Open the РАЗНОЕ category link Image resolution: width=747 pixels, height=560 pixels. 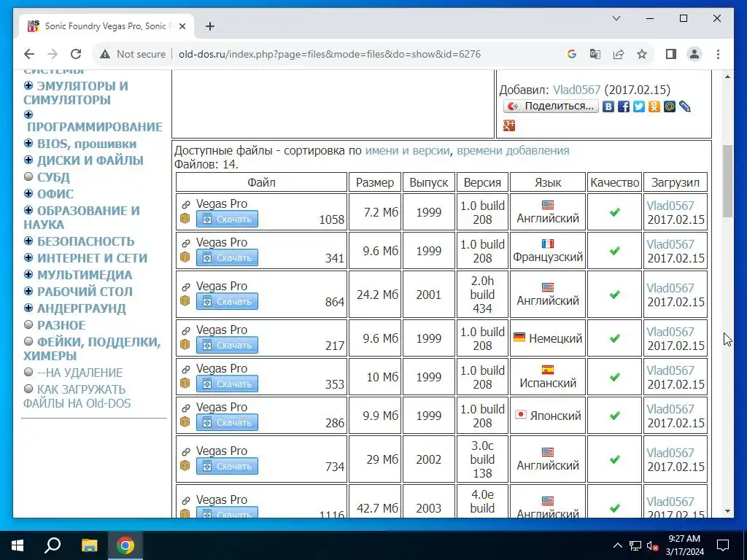point(61,325)
